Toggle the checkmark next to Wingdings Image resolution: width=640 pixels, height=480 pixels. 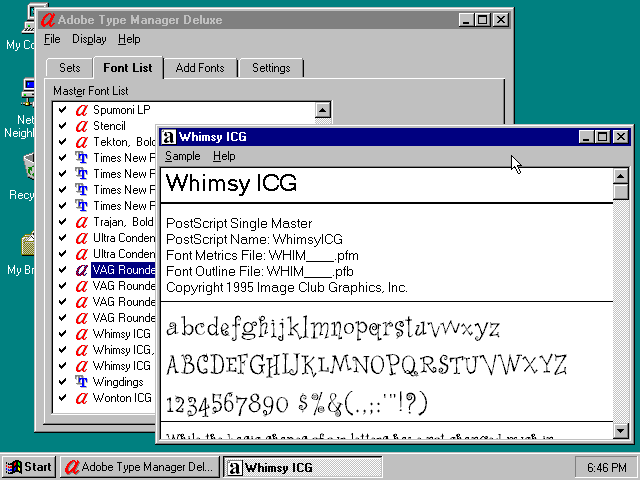click(63, 382)
